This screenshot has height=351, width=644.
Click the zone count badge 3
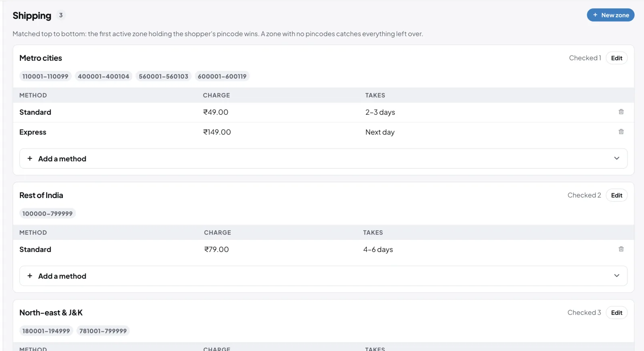tap(61, 15)
